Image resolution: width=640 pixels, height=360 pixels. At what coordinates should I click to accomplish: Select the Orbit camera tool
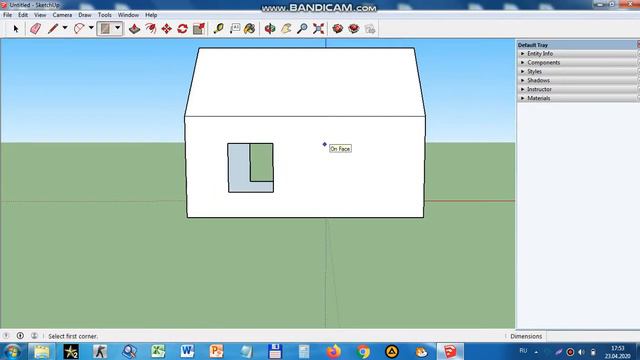270,29
